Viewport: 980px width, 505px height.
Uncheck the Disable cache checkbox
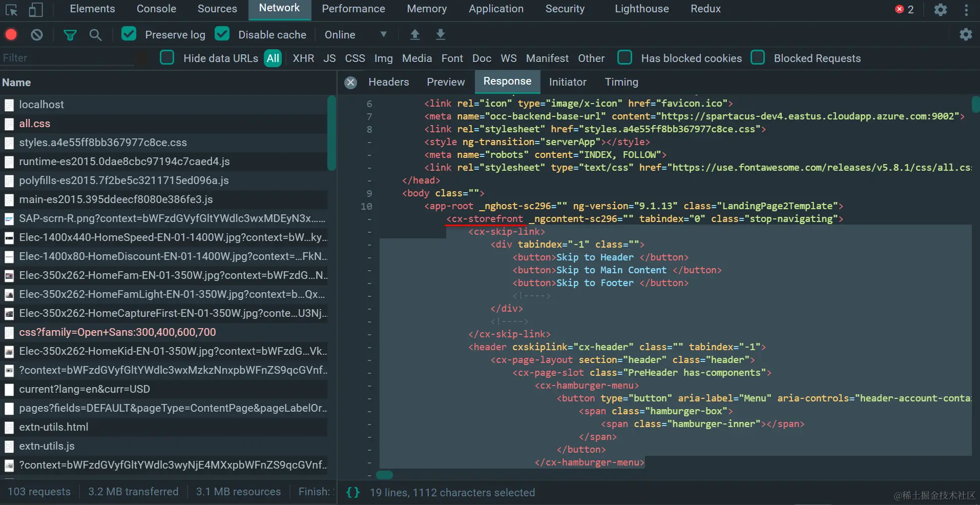click(x=222, y=34)
